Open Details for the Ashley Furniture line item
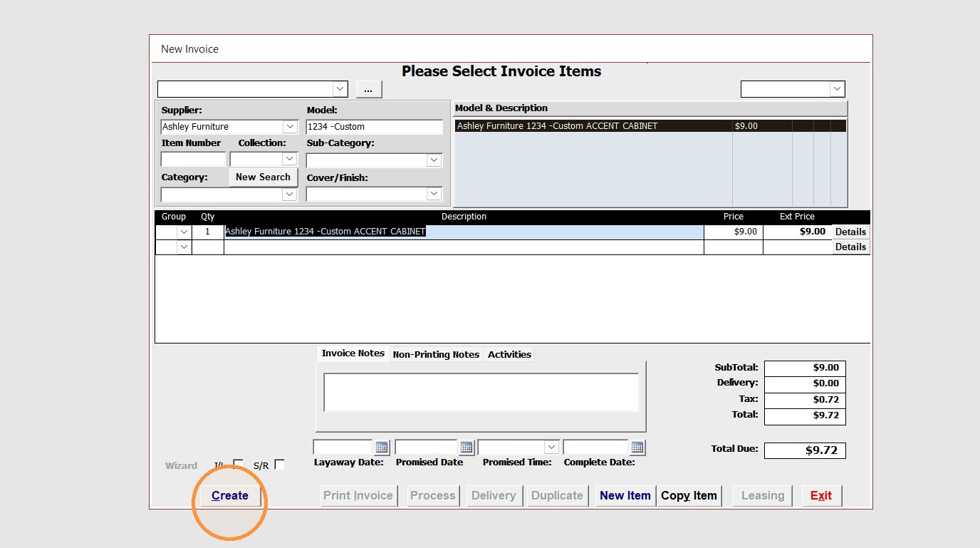The width and height of the screenshot is (980, 548). point(850,232)
